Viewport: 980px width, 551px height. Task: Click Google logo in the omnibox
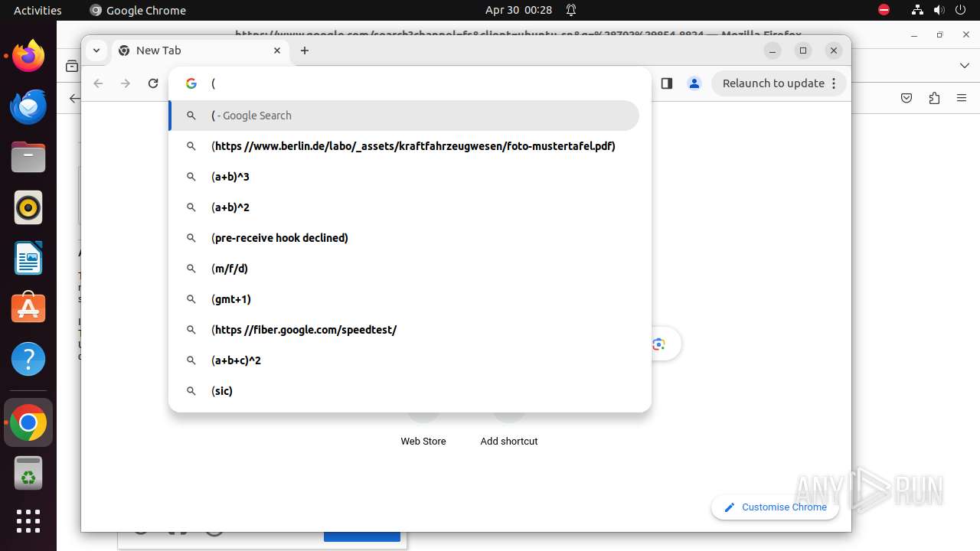point(191,83)
